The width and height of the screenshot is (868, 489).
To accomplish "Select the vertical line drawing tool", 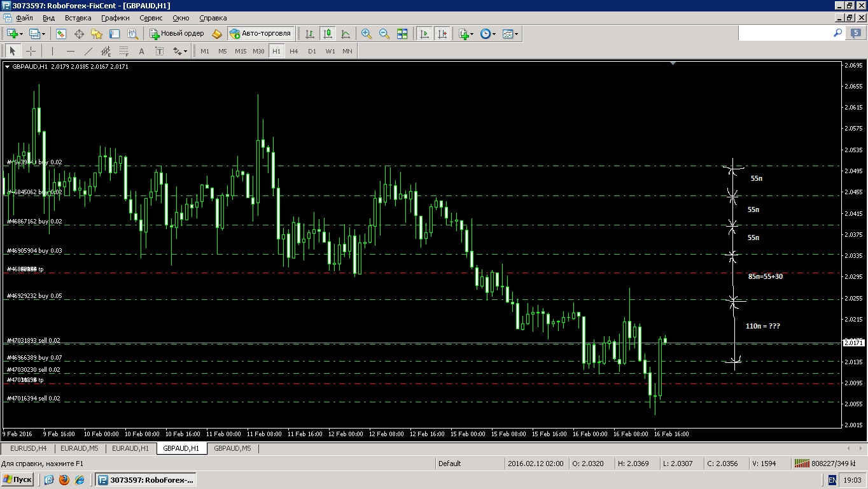I will (x=52, y=51).
